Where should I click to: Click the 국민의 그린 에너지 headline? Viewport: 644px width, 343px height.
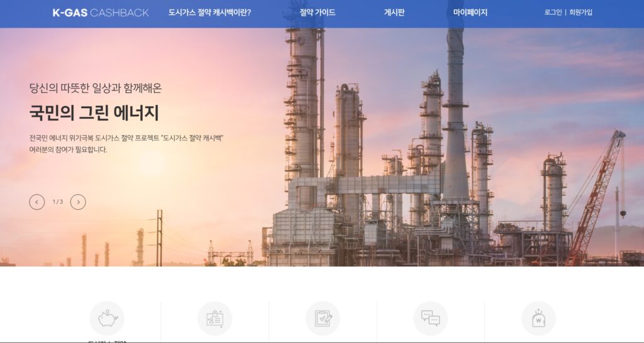point(94,113)
